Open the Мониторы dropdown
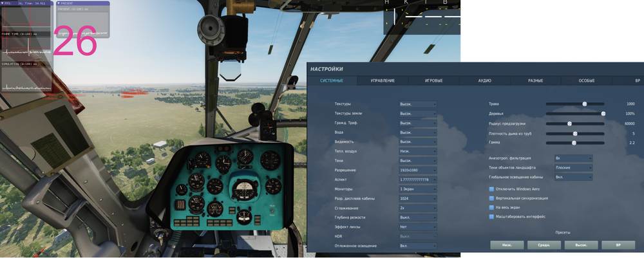 pos(418,189)
